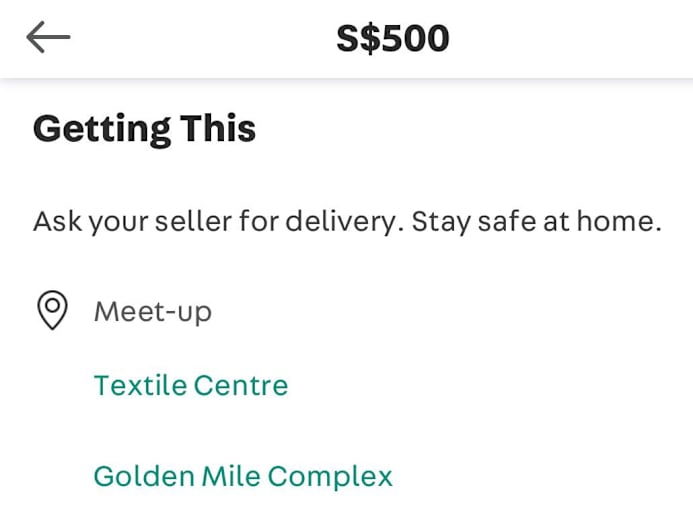
Task: View Golden Mile Complex on the map
Action: point(243,476)
